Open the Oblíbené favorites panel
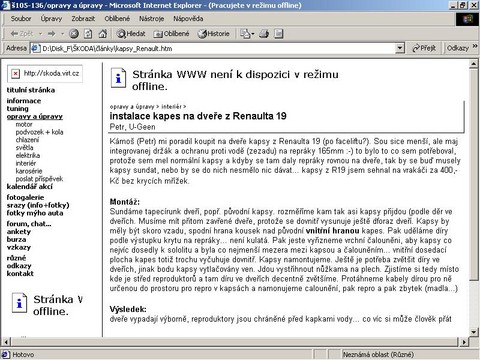Image resolution: width=480 pixels, height=360 pixels. click(x=171, y=34)
